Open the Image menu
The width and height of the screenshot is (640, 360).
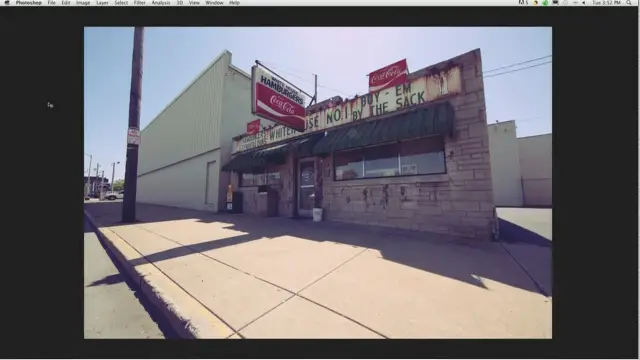[x=83, y=2]
